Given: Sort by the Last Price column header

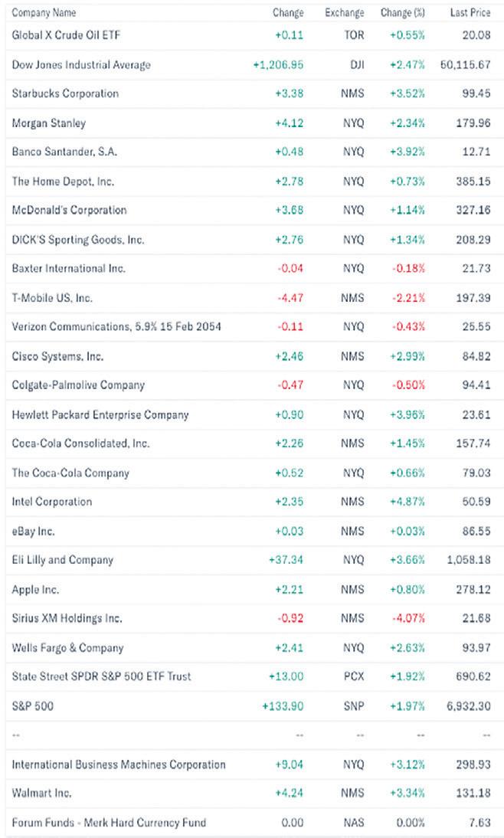Looking at the screenshot, I should coord(470,13).
